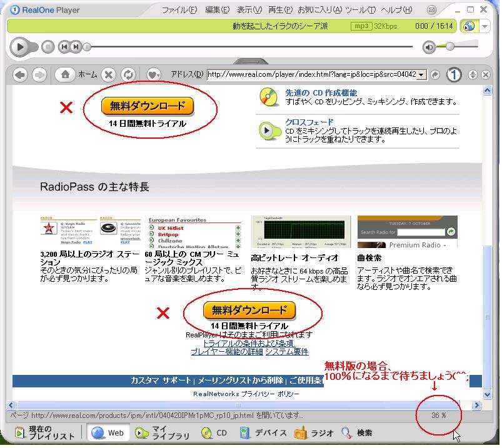Switch to 現在のプレイリスト tab

coord(45,432)
